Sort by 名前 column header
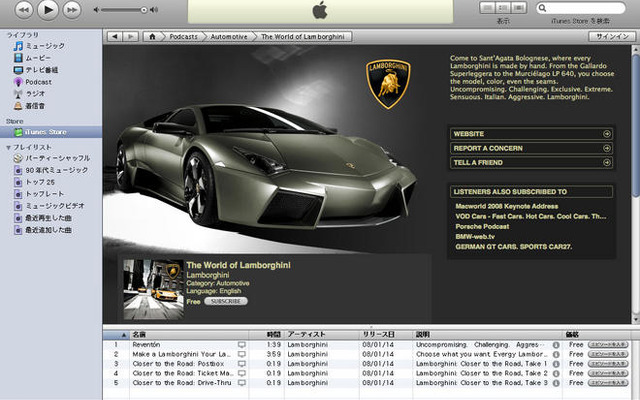640x400 pixels. tap(189, 335)
